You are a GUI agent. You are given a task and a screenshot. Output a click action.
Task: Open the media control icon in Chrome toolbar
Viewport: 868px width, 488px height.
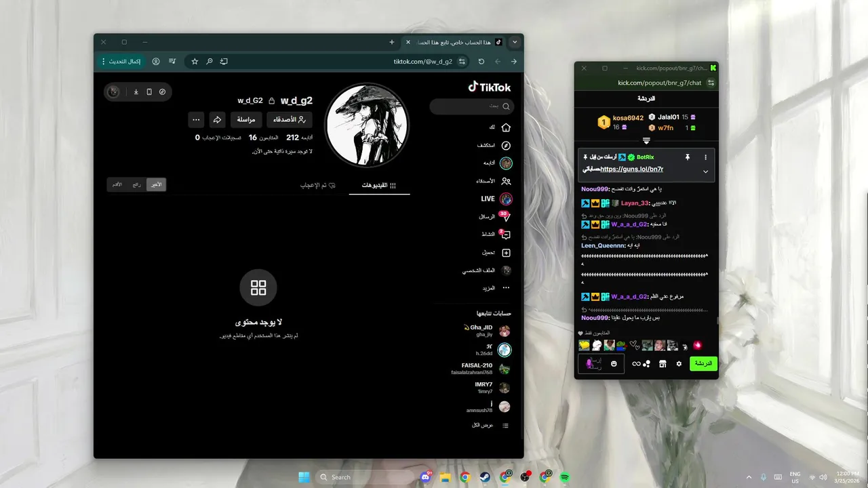click(x=172, y=61)
